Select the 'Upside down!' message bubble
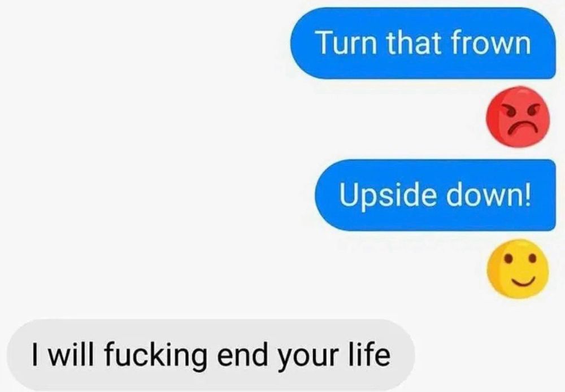Viewport: 565px width, 392px height. tap(435, 195)
